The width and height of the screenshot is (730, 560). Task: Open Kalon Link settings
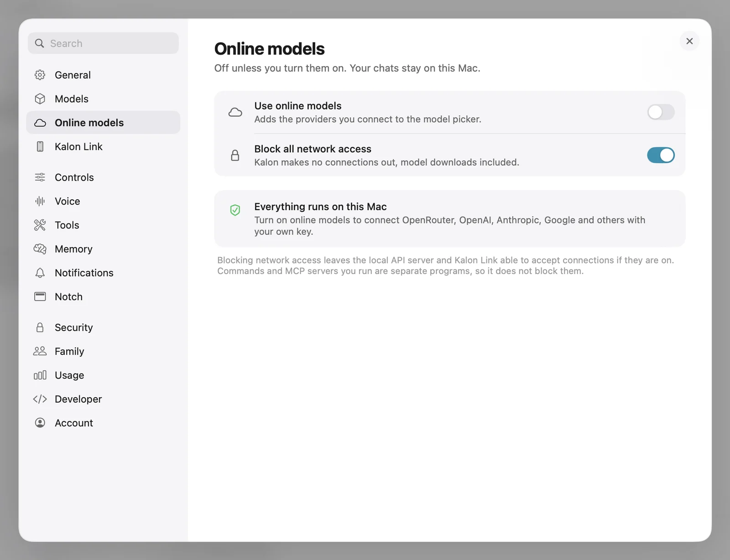click(103, 146)
